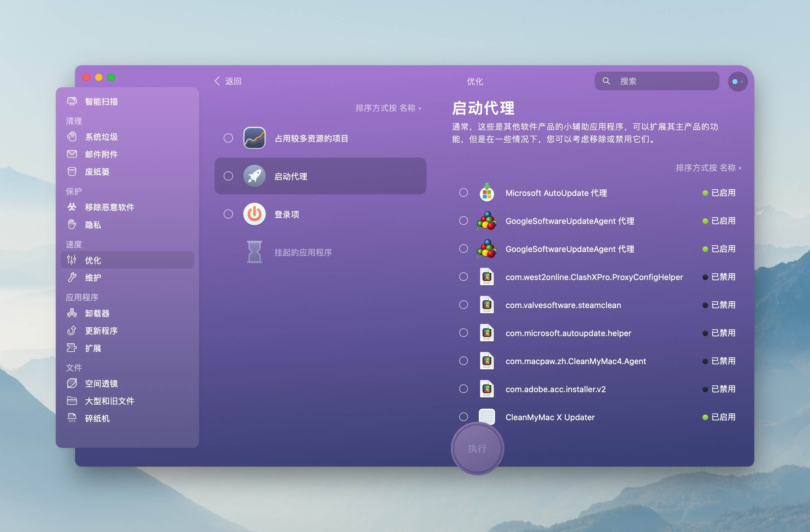810x532 pixels.
Task: Switch to Maintenance (维护) in sidebar
Action: point(93,278)
